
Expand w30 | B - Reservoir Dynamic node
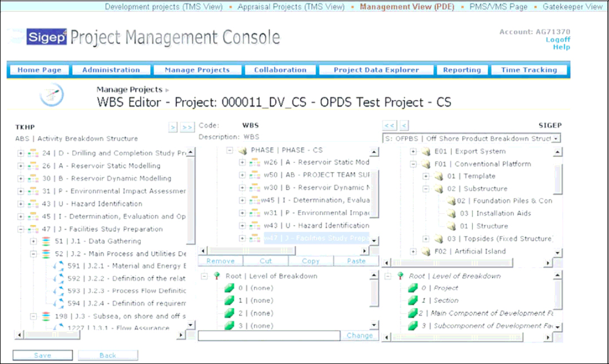(242, 188)
